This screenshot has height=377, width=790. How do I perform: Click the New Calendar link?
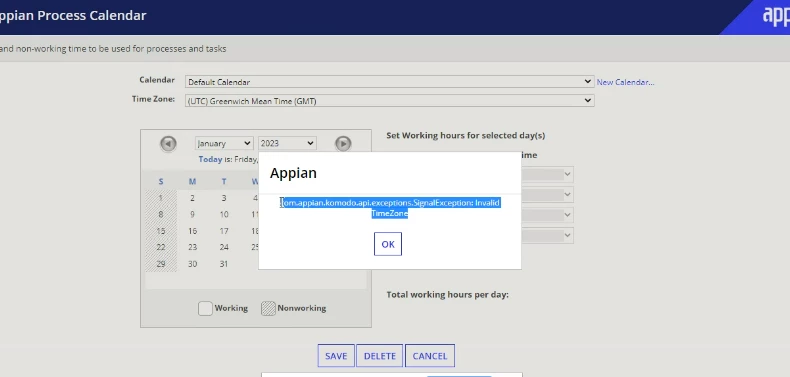[x=625, y=82]
